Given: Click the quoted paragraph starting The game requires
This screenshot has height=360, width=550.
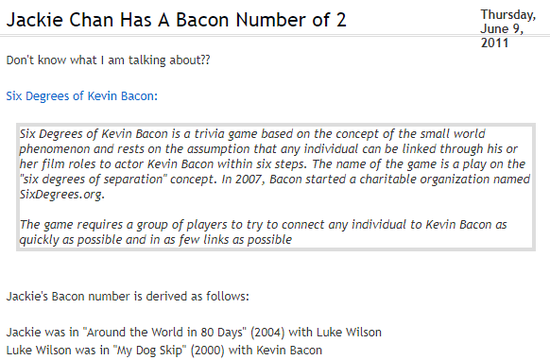Looking at the screenshot, I should [263, 232].
